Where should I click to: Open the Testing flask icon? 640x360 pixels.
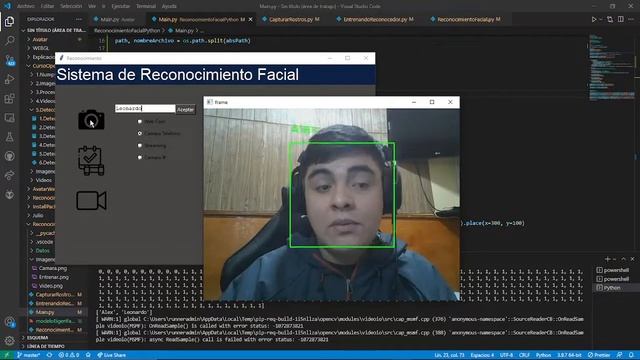coord(9,137)
